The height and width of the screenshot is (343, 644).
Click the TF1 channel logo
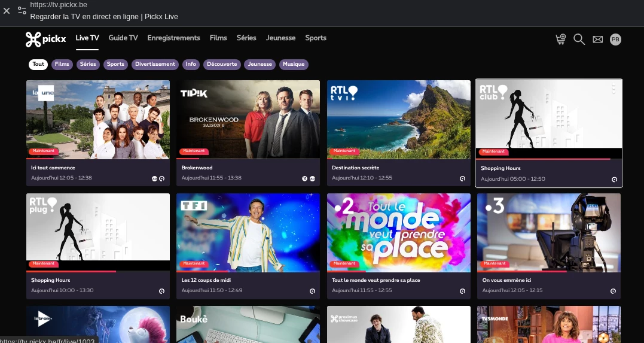[194, 206]
